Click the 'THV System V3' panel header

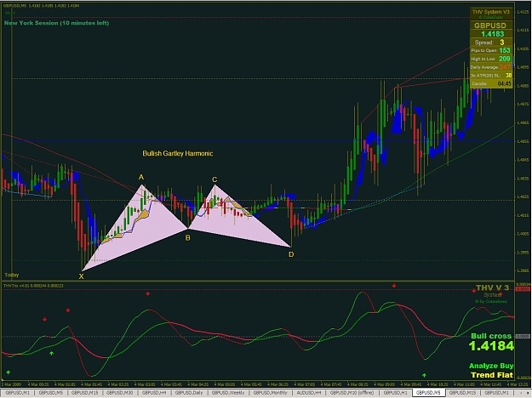click(491, 12)
